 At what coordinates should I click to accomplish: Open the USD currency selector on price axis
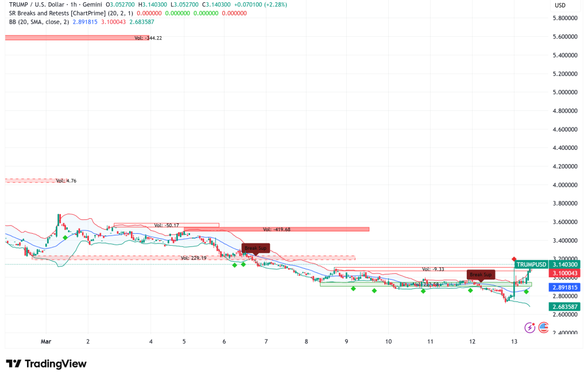[x=559, y=6]
